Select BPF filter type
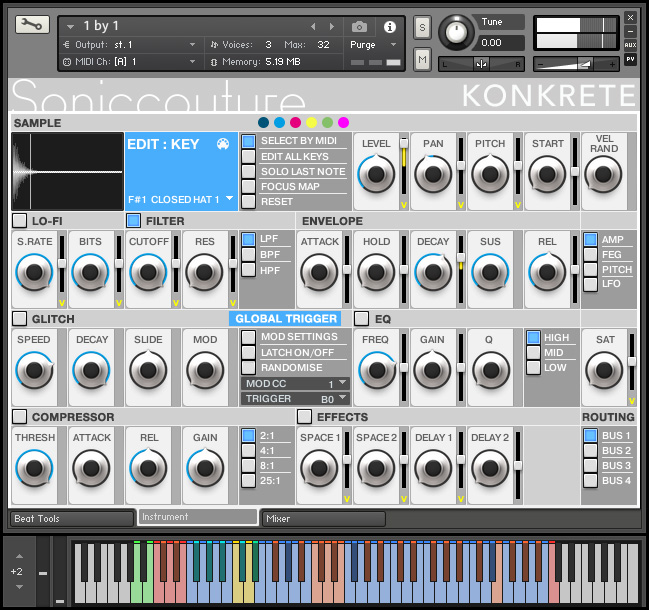 click(248, 255)
